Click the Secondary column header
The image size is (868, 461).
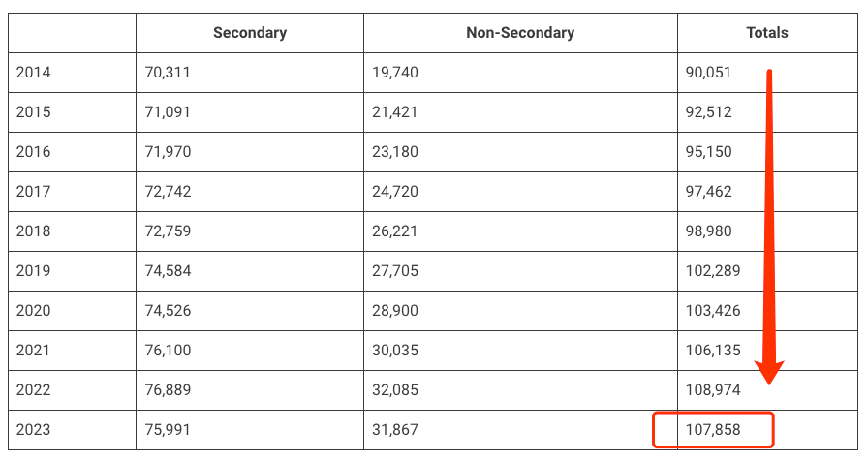click(250, 33)
